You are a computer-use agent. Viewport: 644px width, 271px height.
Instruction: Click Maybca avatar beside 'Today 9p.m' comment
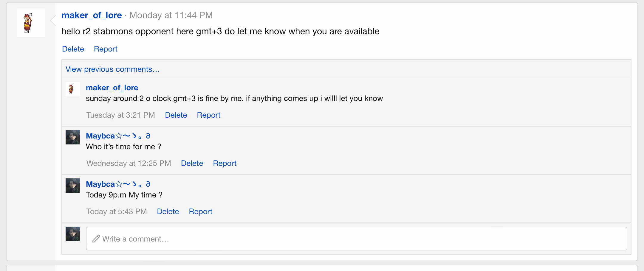pos(73,186)
